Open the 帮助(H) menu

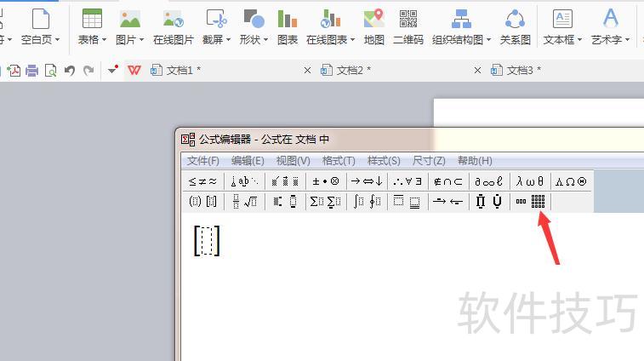click(475, 161)
